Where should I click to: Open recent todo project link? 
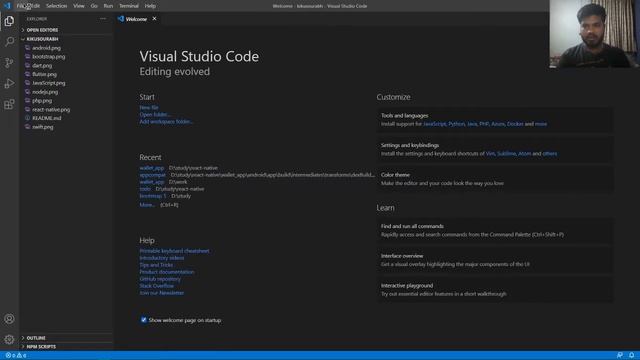pyautogui.click(x=145, y=189)
